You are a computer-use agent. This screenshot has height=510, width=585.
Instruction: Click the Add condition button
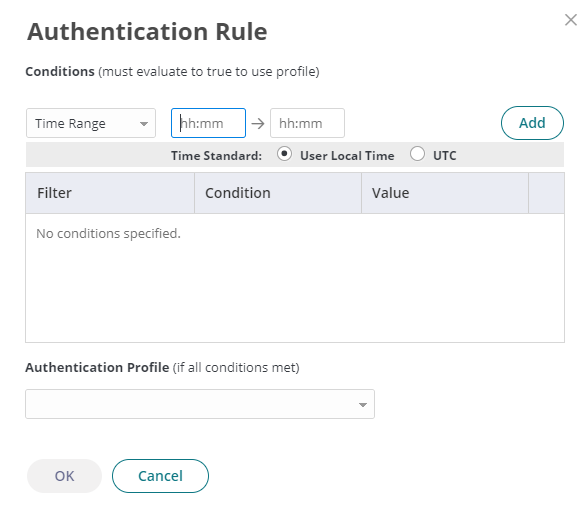(x=532, y=123)
